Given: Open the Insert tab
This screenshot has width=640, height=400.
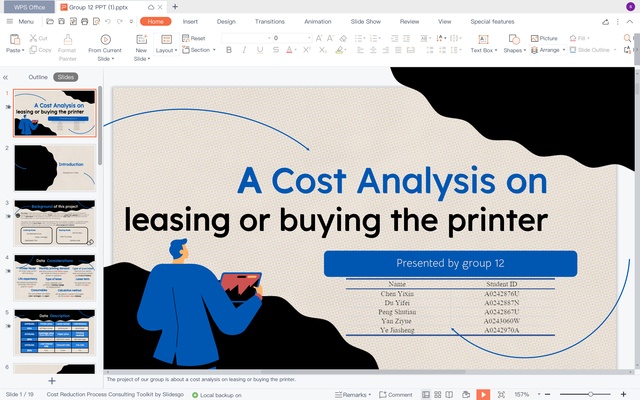Looking at the screenshot, I should [x=190, y=22].
